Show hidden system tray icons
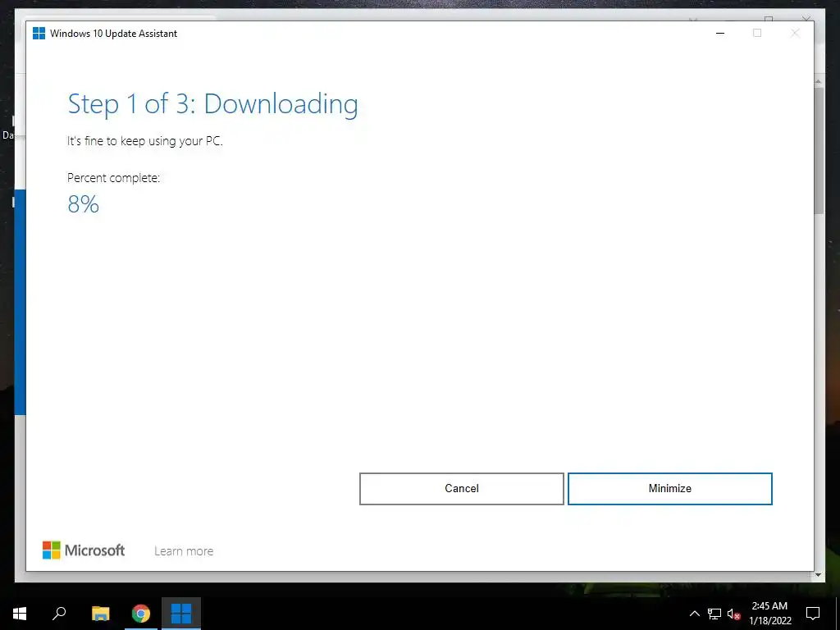This screenshot has width=840, height=630. [694, 614]
